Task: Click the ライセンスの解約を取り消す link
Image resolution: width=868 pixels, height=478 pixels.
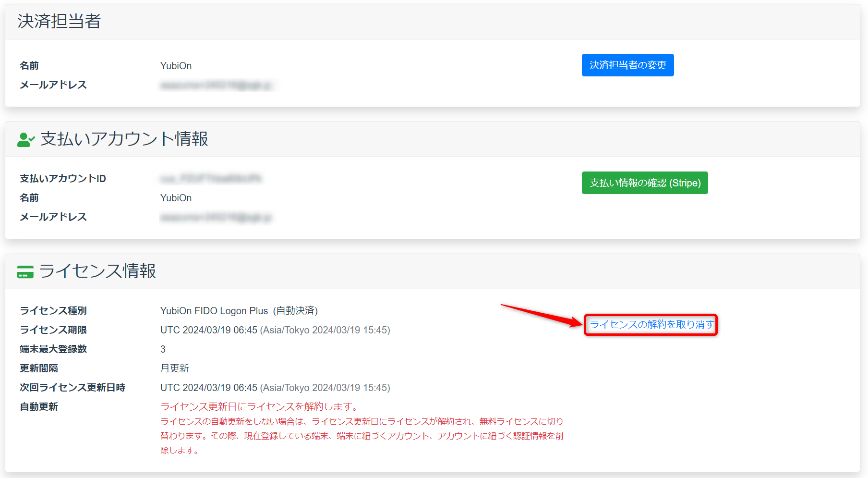Action: (x=651, y=325)
